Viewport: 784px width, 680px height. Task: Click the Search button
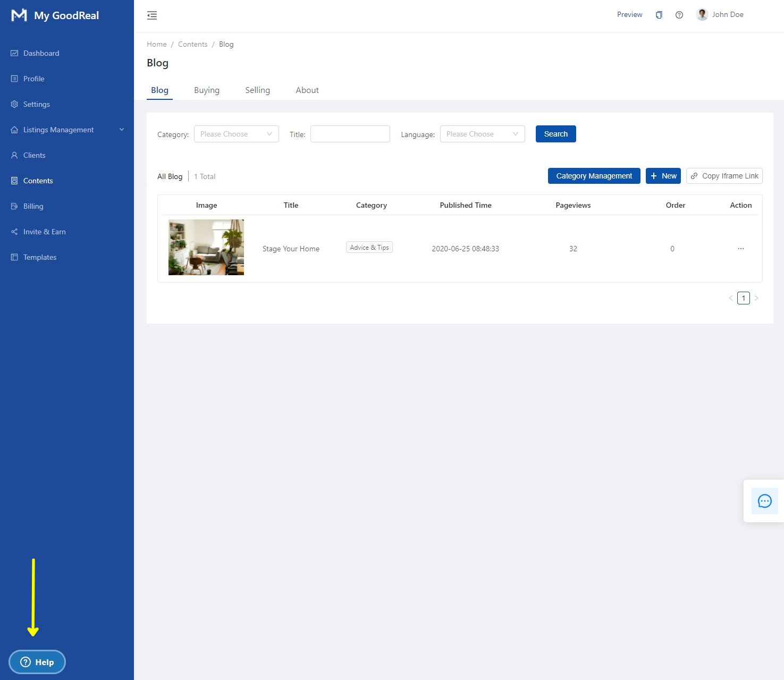coord(555,134)
